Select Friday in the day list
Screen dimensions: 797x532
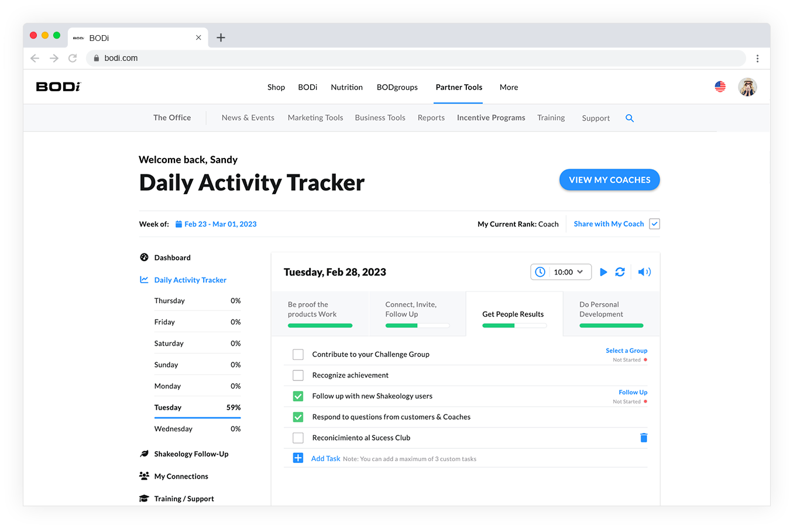(x=198, y=322)
